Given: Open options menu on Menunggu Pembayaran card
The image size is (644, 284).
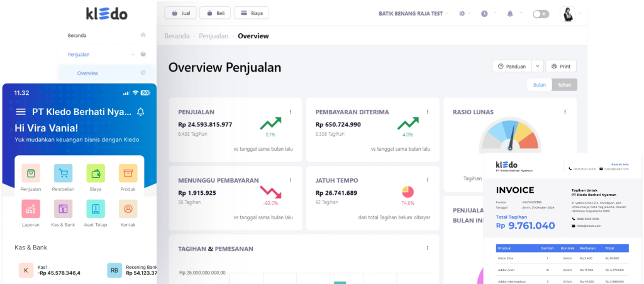Looking at the screenshot, I should (291, 180).
